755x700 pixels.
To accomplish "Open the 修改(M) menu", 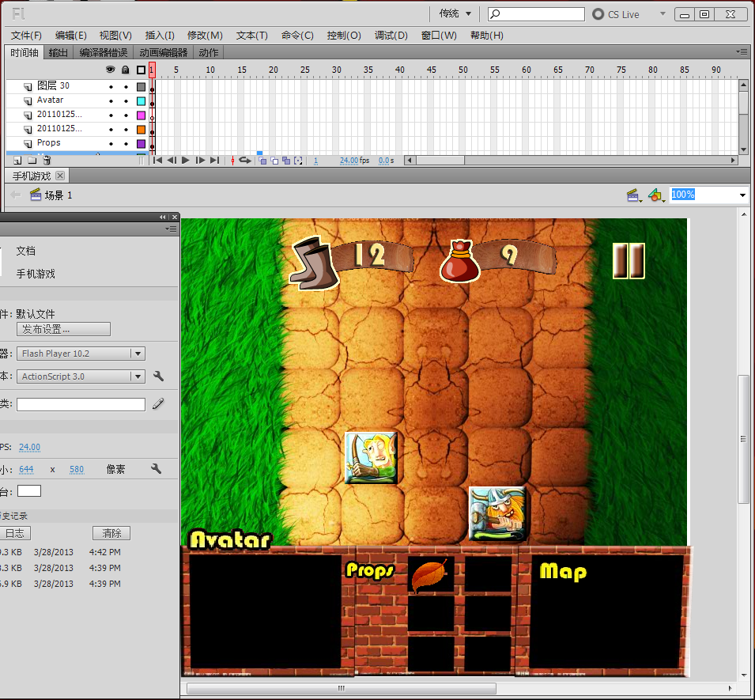I will click(x=205, y=36).
